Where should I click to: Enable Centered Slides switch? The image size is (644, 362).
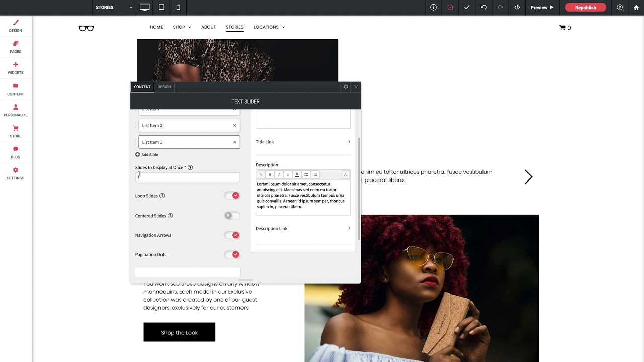point(232,216)
